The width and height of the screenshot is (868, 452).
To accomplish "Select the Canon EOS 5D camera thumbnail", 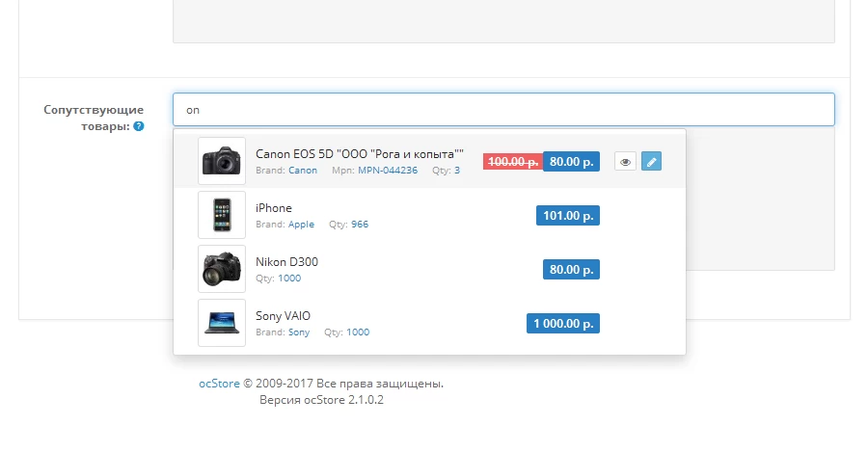I will tap(222, 161).
